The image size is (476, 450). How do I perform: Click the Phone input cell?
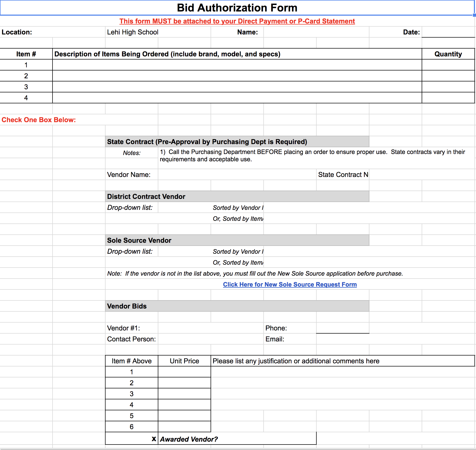tap(343, 328)
